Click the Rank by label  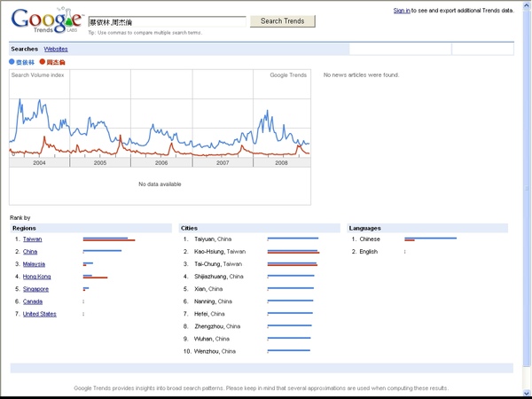pyautogui.click(x=20, y=218)
